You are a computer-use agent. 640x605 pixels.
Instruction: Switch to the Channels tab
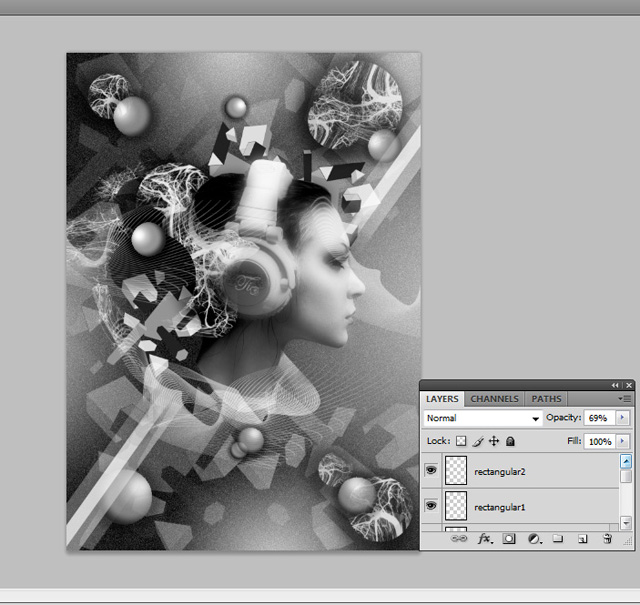(494, 399)
